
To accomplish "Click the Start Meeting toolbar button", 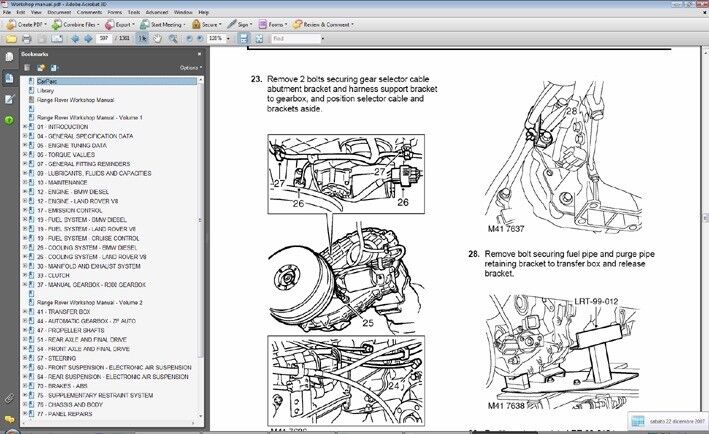I will click(x=161, y=24).
